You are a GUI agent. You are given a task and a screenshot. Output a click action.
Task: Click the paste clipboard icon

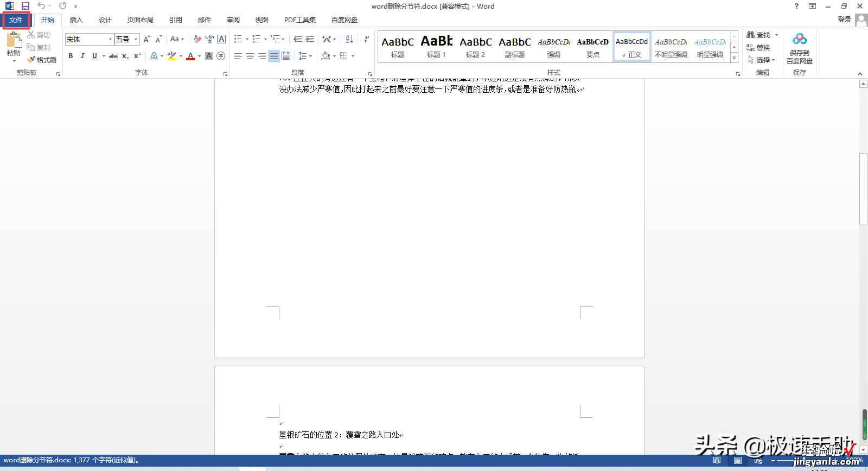[x=14, y=40]
